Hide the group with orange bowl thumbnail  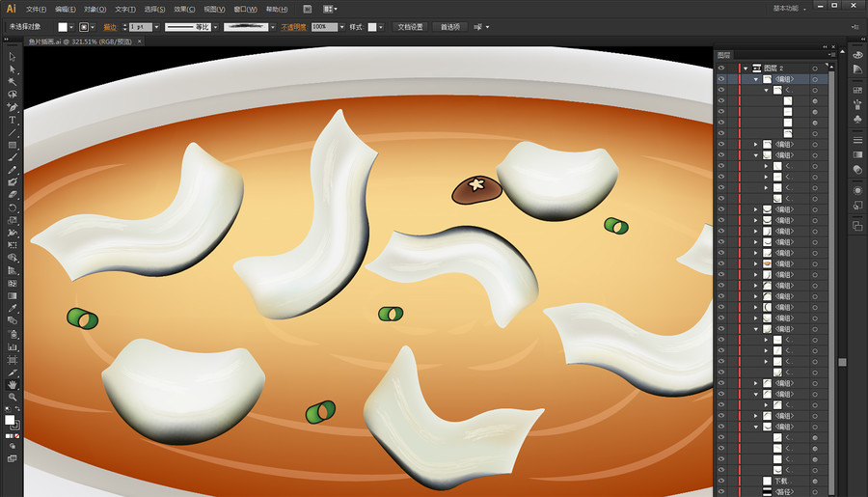(720, 263)
